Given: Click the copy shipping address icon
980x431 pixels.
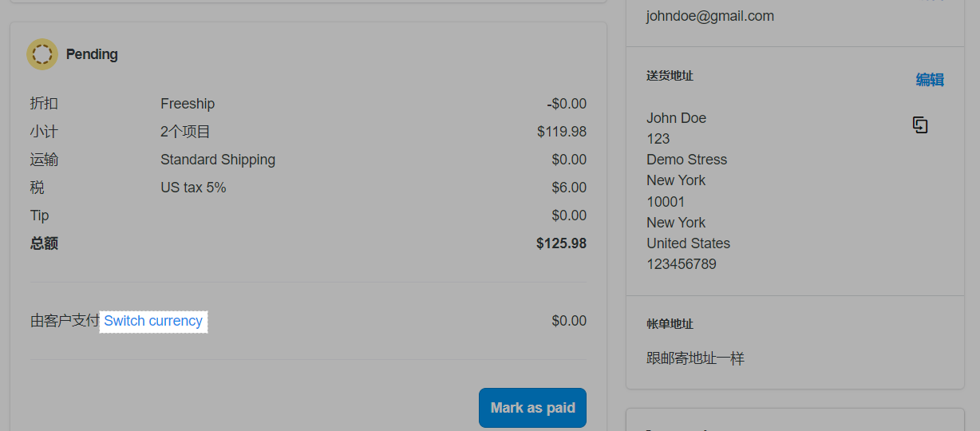Looking at the screenshot, I should (x=920, y=125).
